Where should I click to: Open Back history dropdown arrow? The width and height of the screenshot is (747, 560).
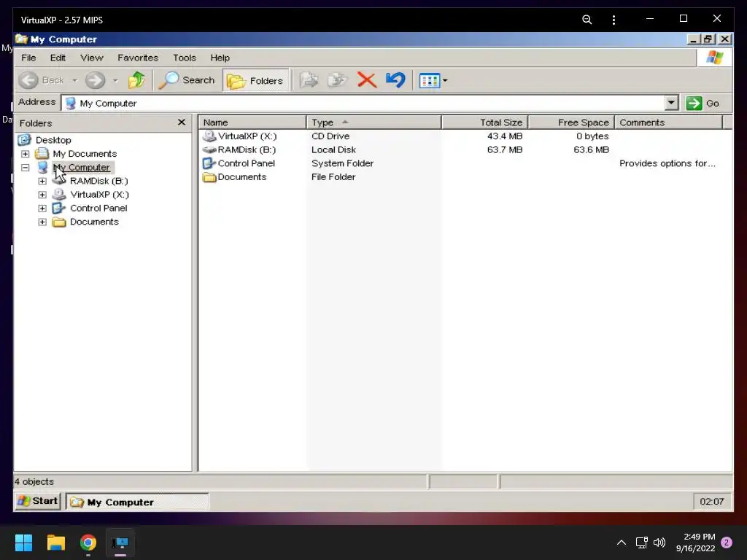(x=75, y=80)
